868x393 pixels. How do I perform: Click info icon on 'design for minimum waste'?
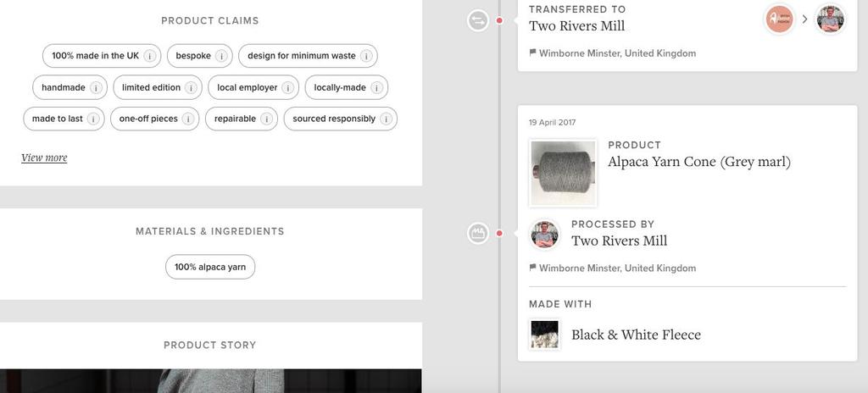click(x=366, y=56)
